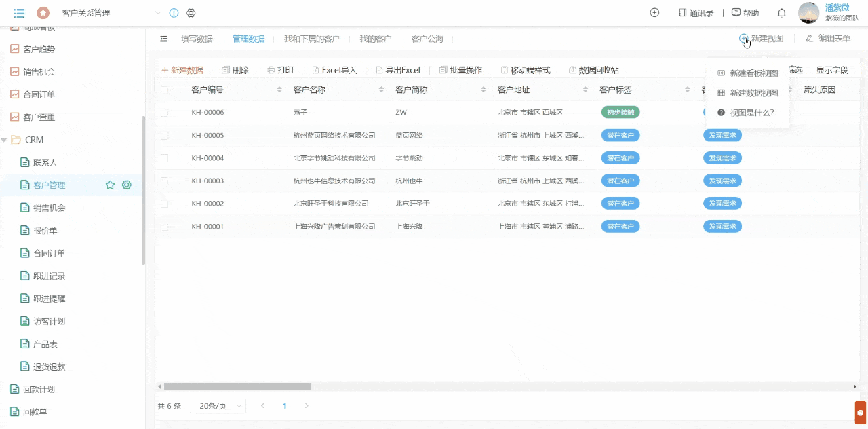The height and width of the screenshot is (429, 868).
Task: Click the table scrollbar right arrow
Action: click(x=854, y=386)
